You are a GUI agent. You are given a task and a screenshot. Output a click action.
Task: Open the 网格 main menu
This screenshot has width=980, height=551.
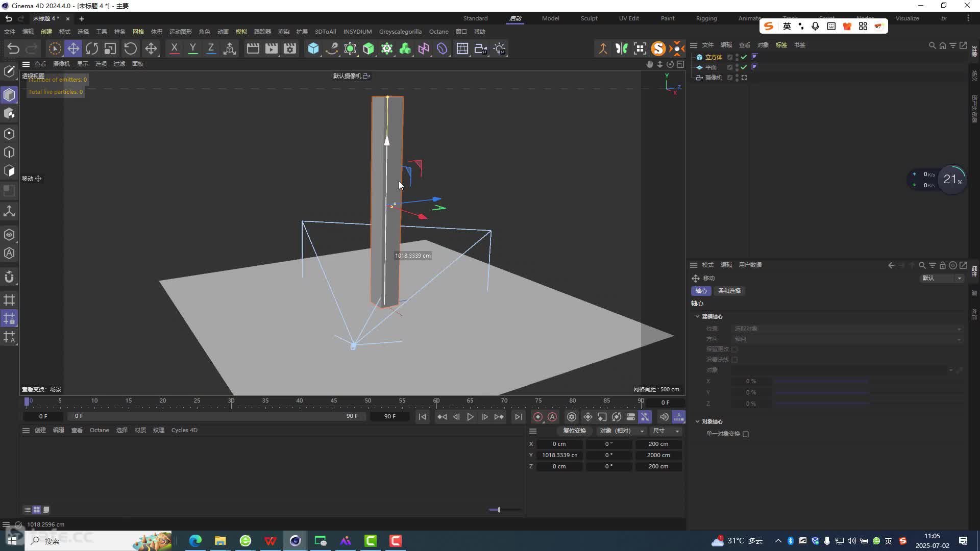tap(138, 32)
